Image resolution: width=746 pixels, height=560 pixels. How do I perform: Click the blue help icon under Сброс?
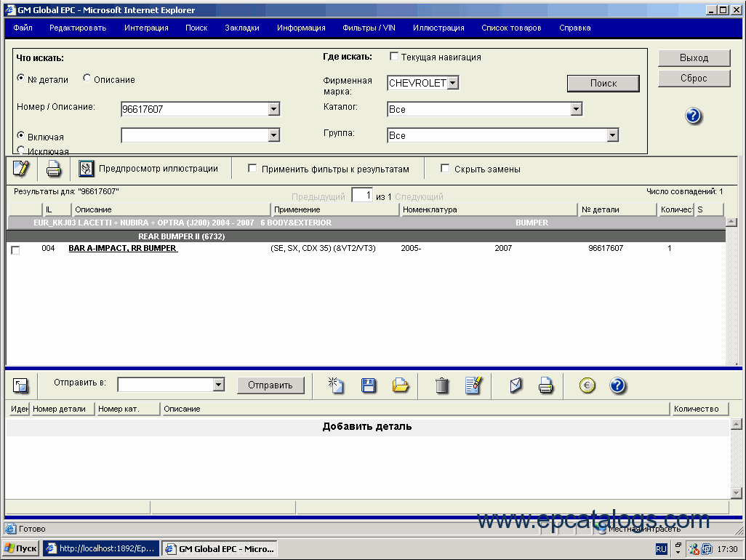point(694,116)
